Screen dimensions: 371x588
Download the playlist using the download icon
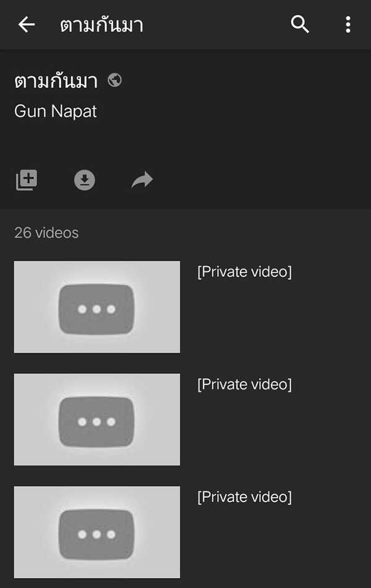tap(85, 181)
